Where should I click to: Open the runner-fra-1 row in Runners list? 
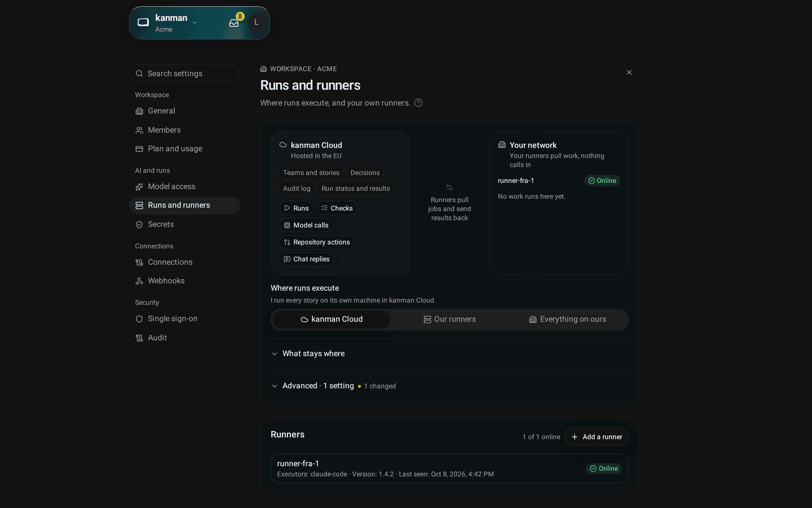[449, 468]
